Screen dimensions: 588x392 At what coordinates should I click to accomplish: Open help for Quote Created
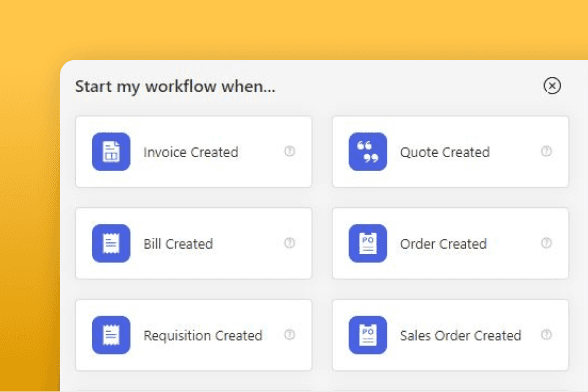coord(546,151)
